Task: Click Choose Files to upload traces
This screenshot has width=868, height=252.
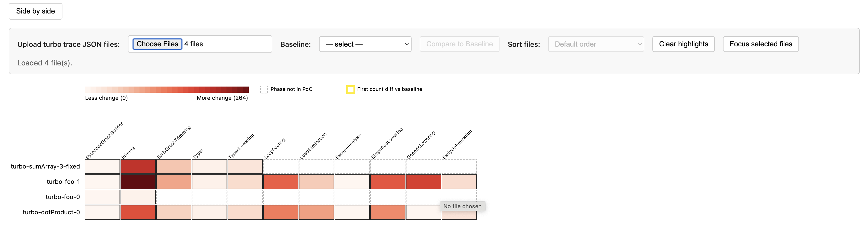Action: click(157, 44)
